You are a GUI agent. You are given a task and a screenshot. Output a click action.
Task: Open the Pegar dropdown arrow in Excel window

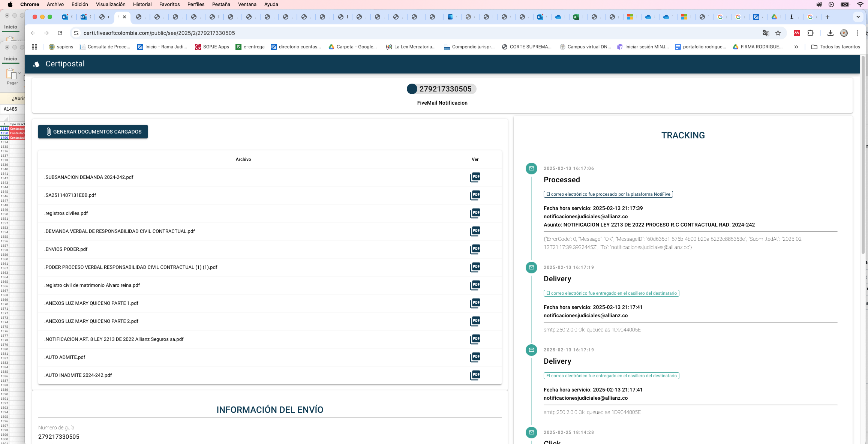19,73
